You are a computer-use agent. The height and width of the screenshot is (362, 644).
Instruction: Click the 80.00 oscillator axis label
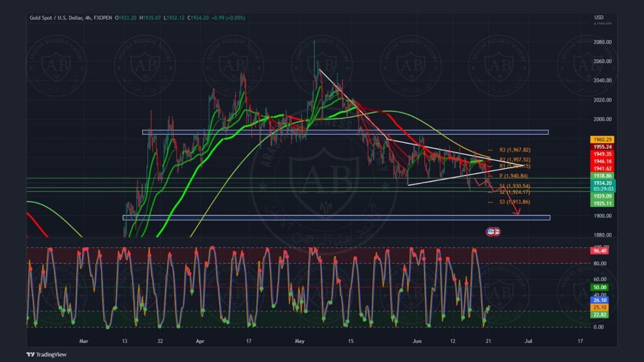(x=600, y=263)
